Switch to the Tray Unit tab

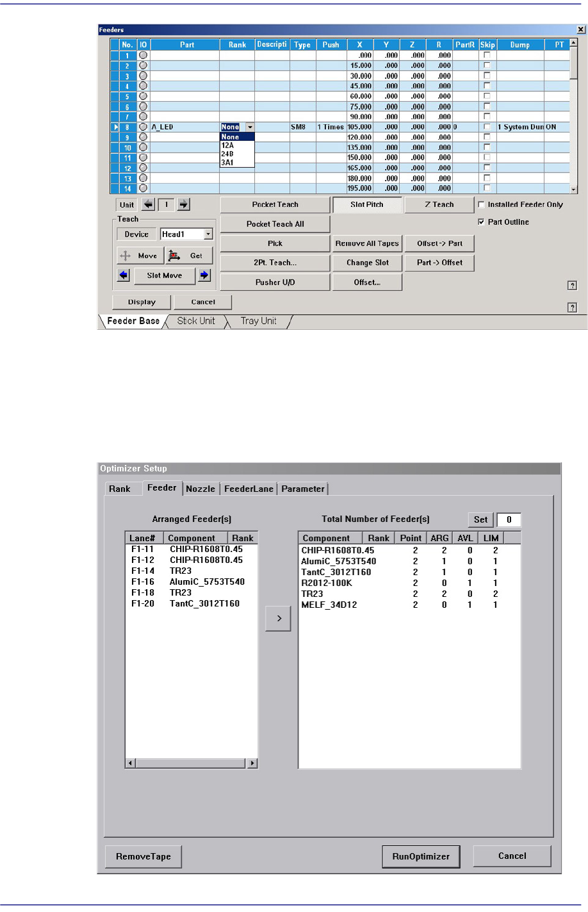(x=259, y=321)
